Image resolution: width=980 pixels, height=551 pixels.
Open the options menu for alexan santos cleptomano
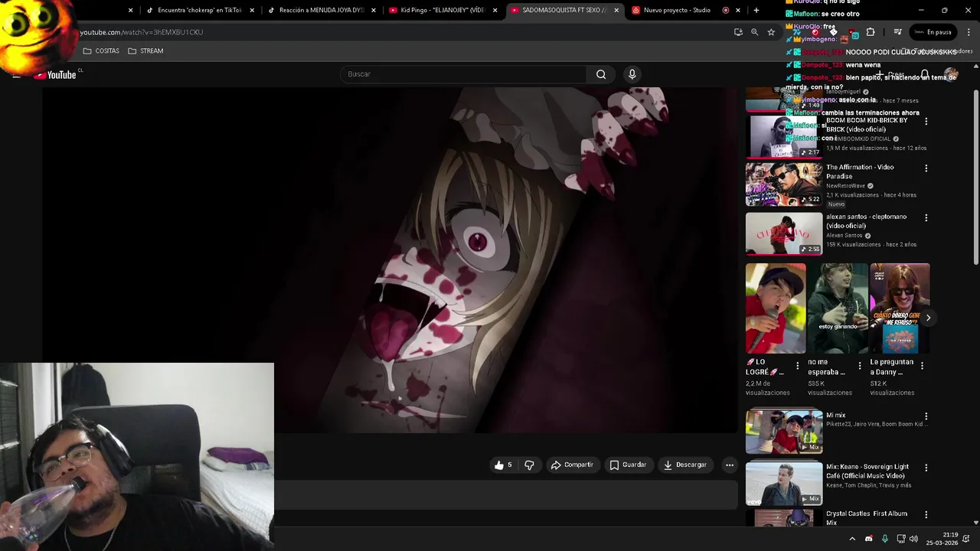[x=926, y=218]
